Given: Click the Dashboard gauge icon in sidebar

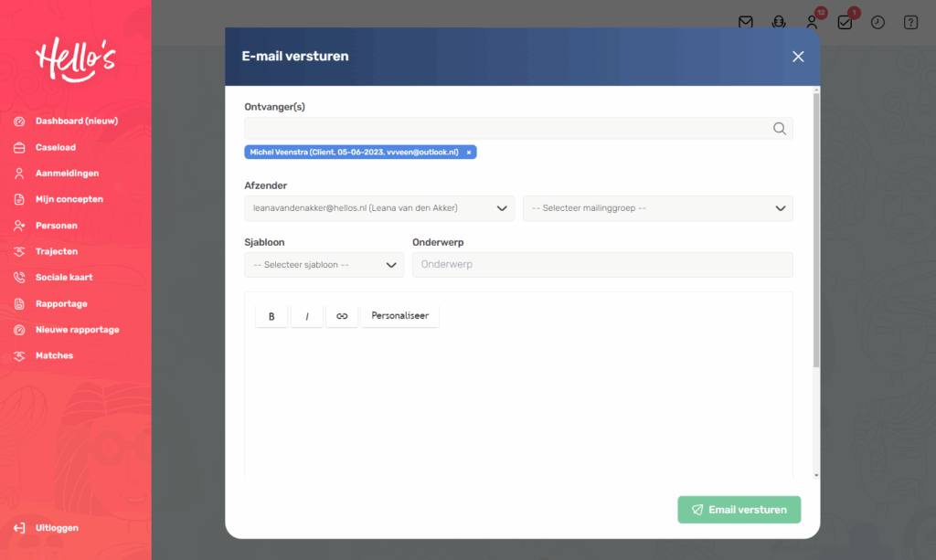Looking at the screenshot, I should tap(19, 122).
